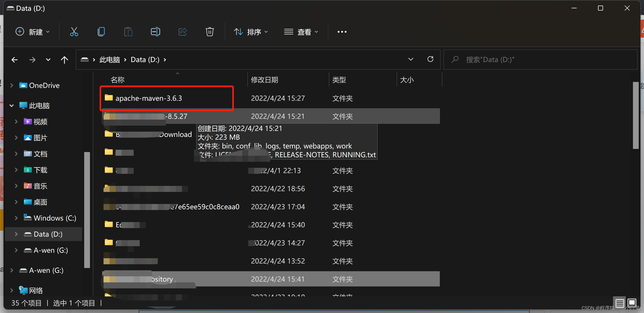Click the navigation pane scrollbar
The height and width of the screenshot is (313, 644).
[x=87, y=210]
